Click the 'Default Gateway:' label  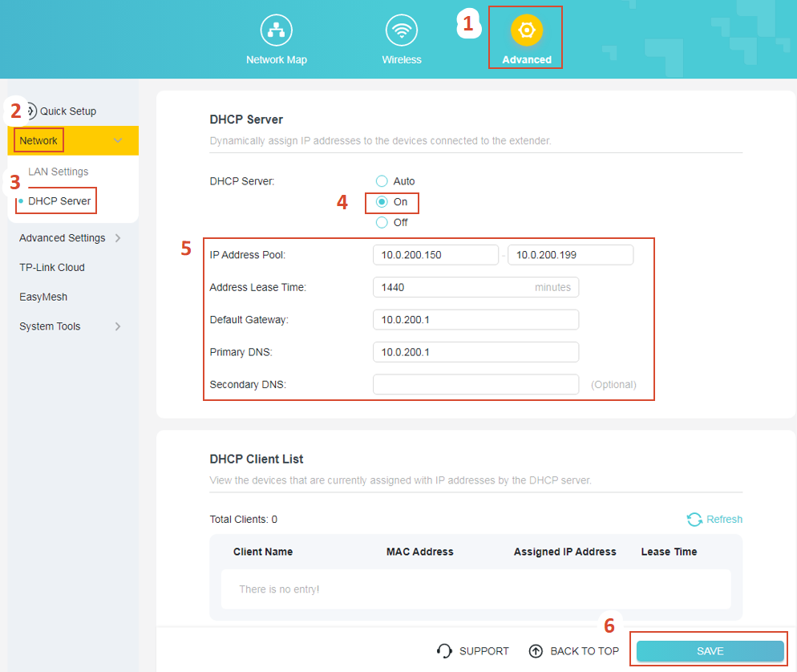click(x=249, y=320)
